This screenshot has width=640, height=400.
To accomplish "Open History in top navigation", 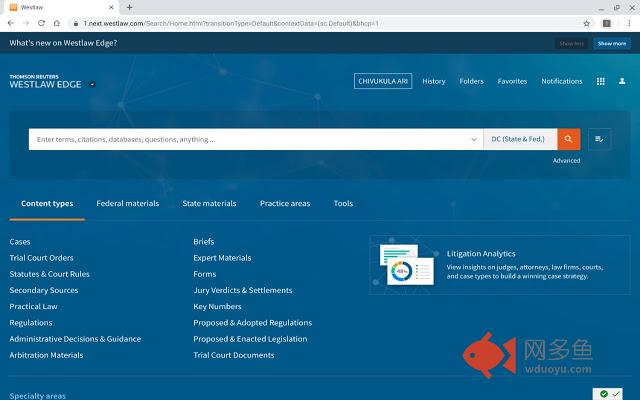I will click(433, 81).
